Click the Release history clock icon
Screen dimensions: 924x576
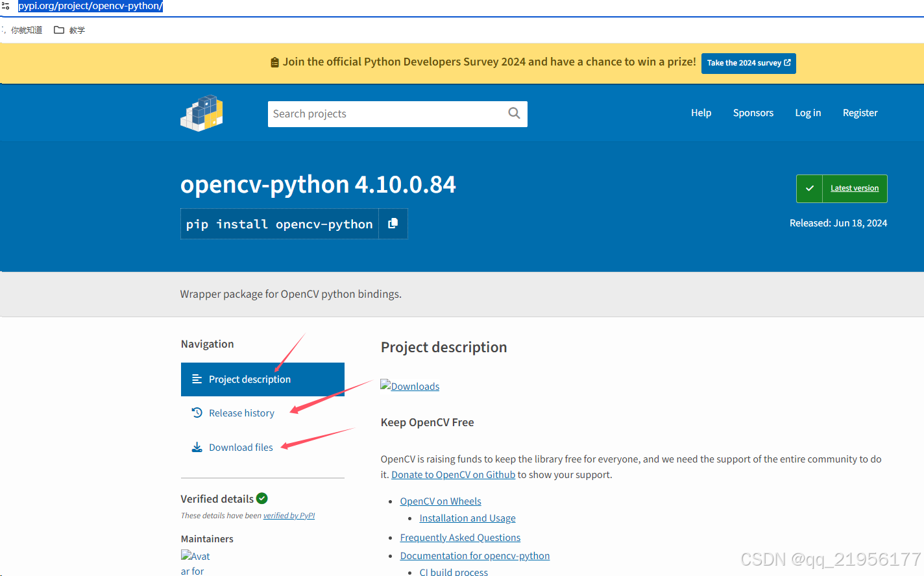click(x=197, y=413)
